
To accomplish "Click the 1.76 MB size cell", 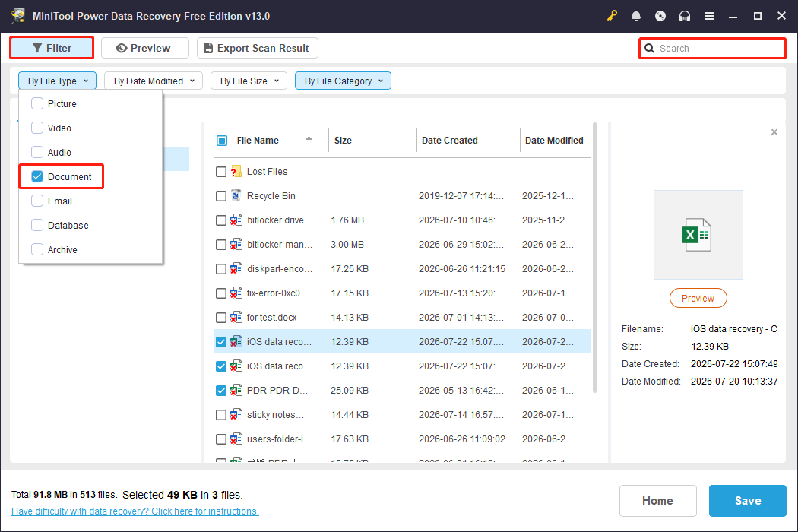I will click(347, 220).
